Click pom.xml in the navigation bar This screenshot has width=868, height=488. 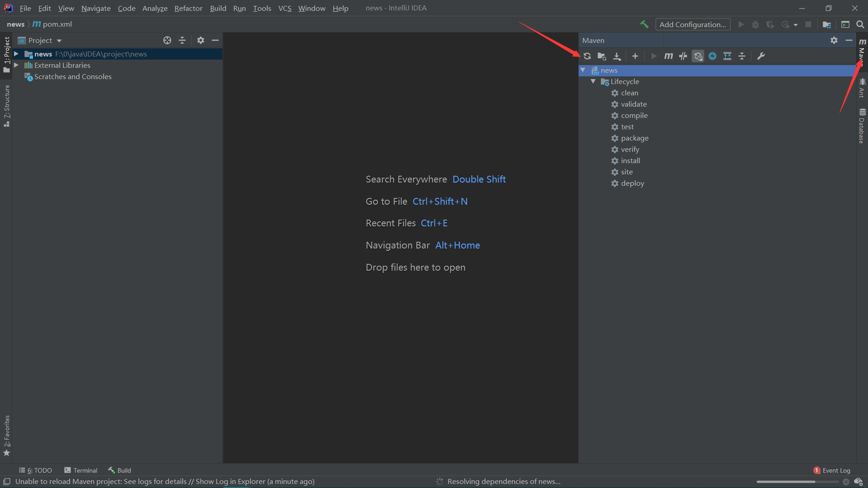pyautogui.click(x=52, y=24)
